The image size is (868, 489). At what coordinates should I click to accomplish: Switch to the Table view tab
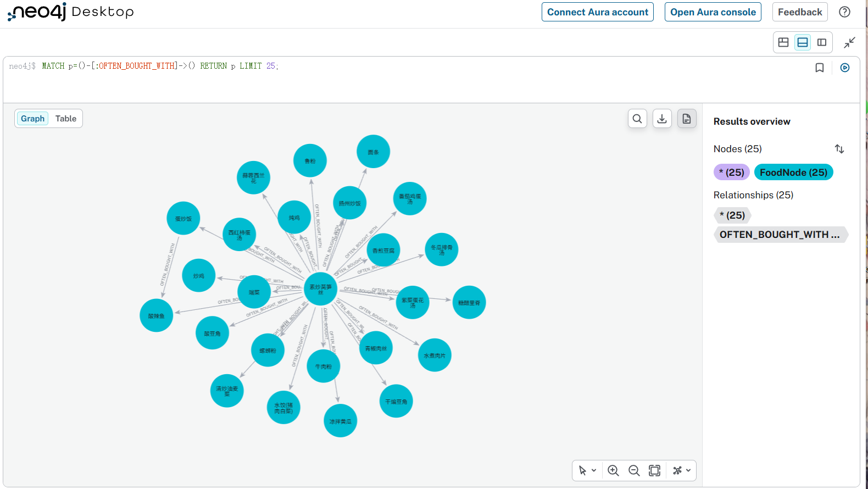click(66, 119)
